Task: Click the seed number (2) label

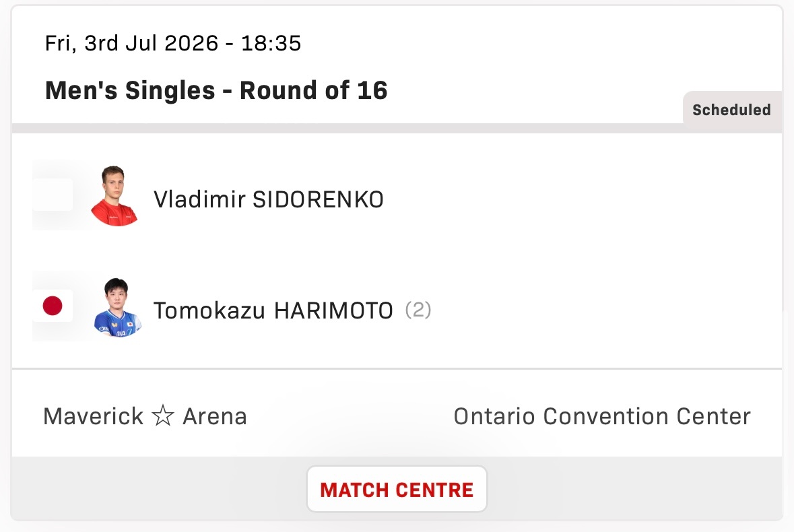Action: click(418, 310)
